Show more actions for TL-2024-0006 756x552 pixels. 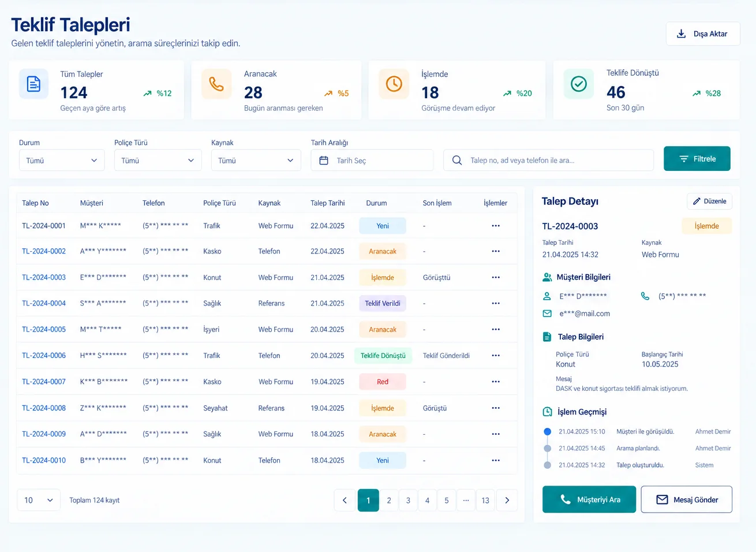coord(496,356)
